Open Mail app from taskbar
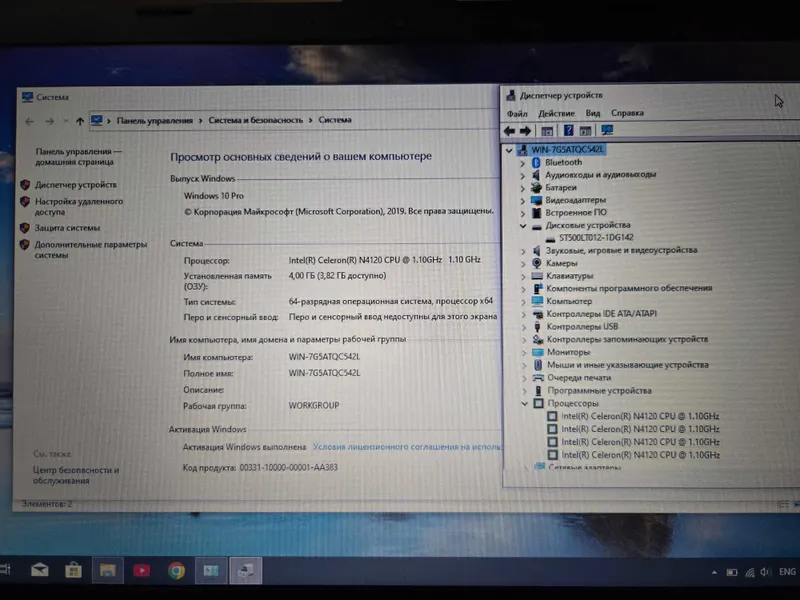This screenshot has height=600, width=800. [x=39, y=570]
